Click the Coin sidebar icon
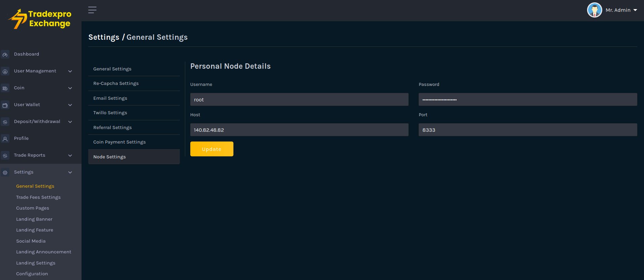 tap(5, 88)
